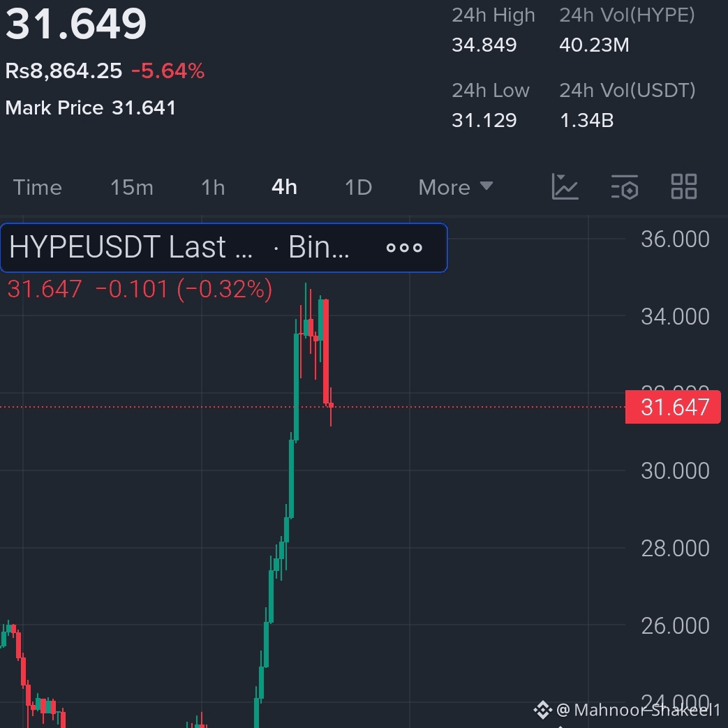Click 24h High value 34.849
The height and width of the screenshot is (728, 728).
coord(484,45)
